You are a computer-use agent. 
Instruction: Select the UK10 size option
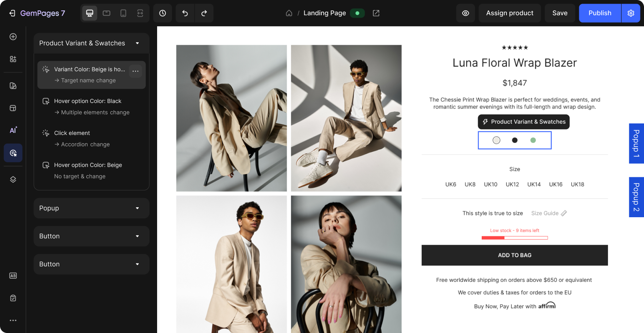tap(490, 184)
